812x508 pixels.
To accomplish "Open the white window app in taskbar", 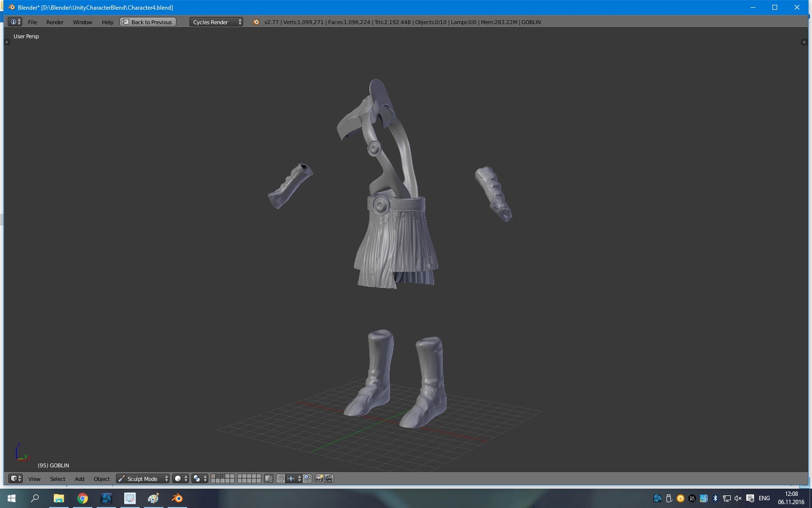I will click(130, 498).
